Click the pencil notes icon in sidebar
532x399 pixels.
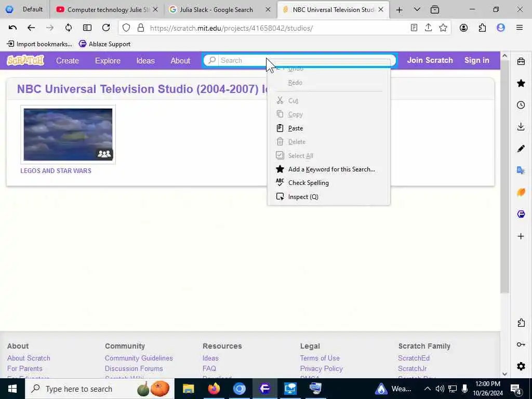coord(521,149)
